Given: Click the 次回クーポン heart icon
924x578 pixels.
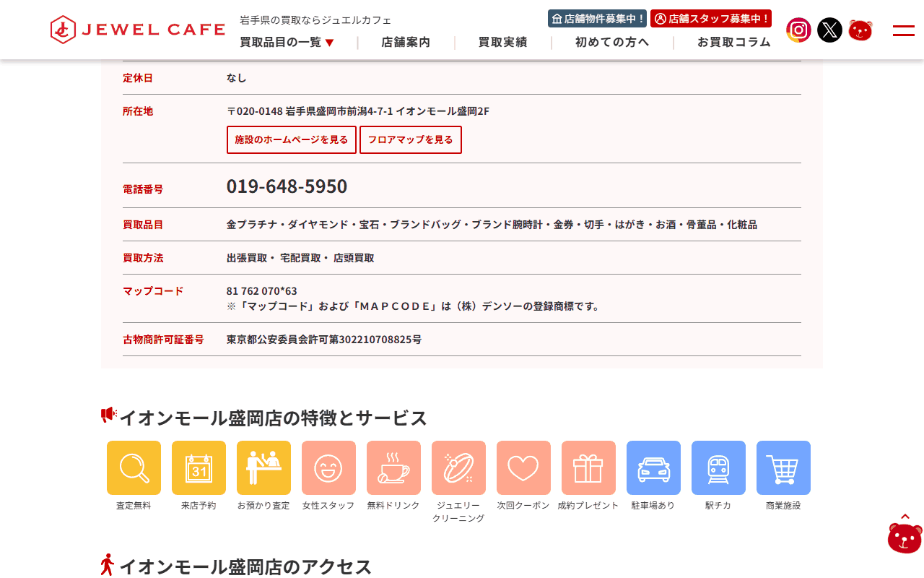Looking at the screenshot, I should pyautogui.click(x=523, y=468).
